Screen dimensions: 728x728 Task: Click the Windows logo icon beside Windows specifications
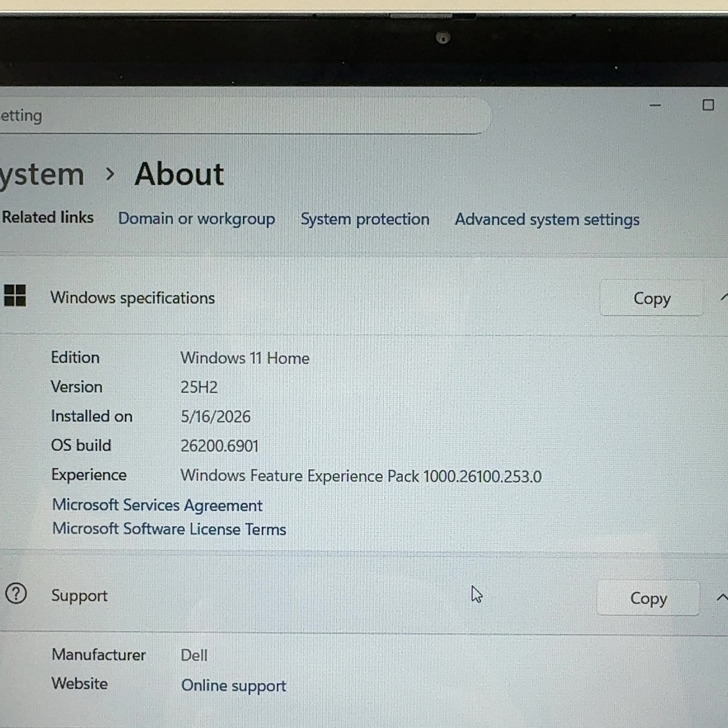(15, 296)
